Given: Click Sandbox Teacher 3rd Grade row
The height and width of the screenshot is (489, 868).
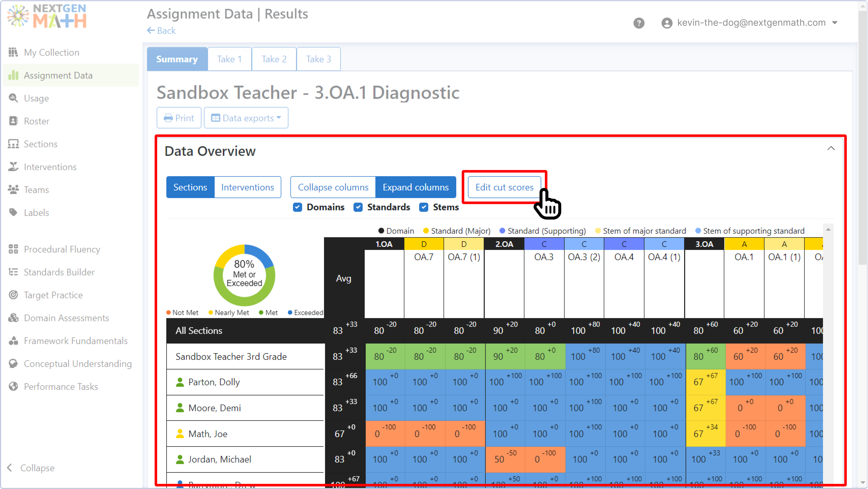Looking at the screenshot, I should click(231, 356).
